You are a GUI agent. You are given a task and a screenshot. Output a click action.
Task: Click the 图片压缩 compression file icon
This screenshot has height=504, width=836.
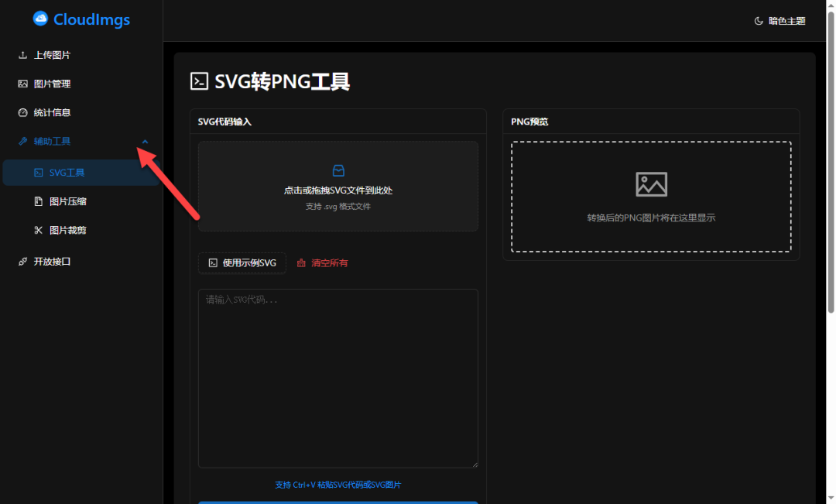click(x=37, y=201)
